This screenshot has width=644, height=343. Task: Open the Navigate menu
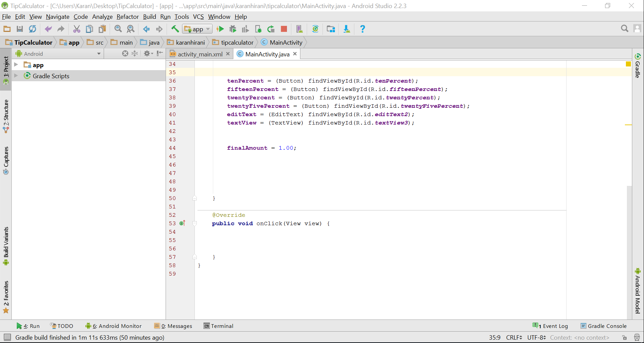(58, 17)
